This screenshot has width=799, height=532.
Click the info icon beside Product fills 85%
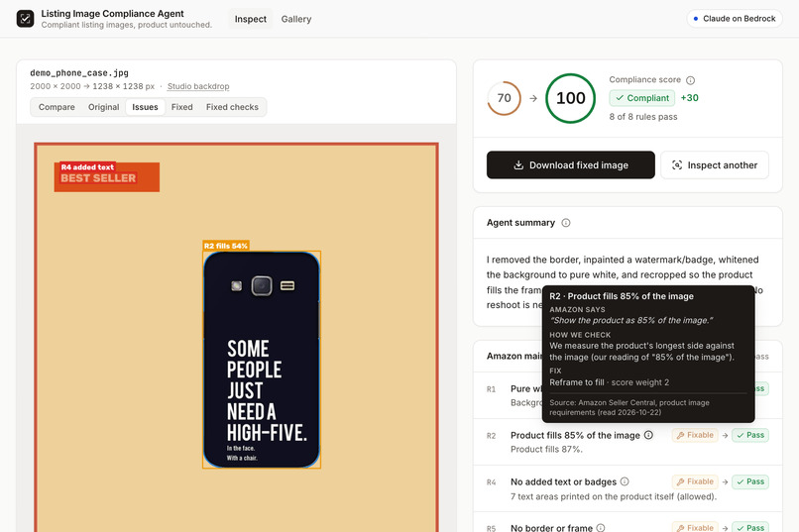tap(648, 435)
